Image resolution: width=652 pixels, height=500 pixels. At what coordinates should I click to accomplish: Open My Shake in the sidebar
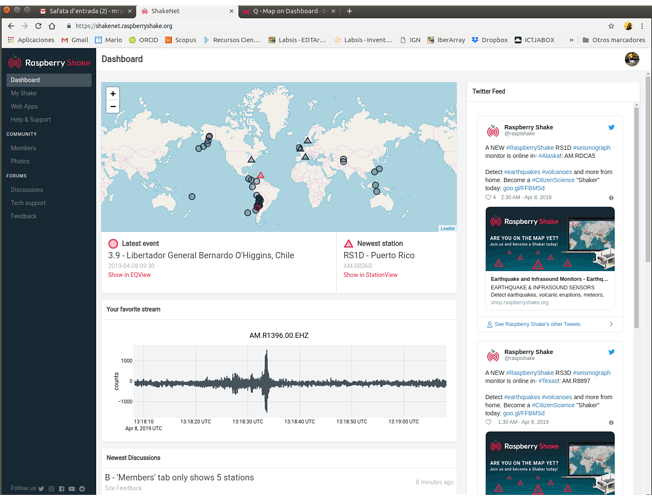(24, 93)
